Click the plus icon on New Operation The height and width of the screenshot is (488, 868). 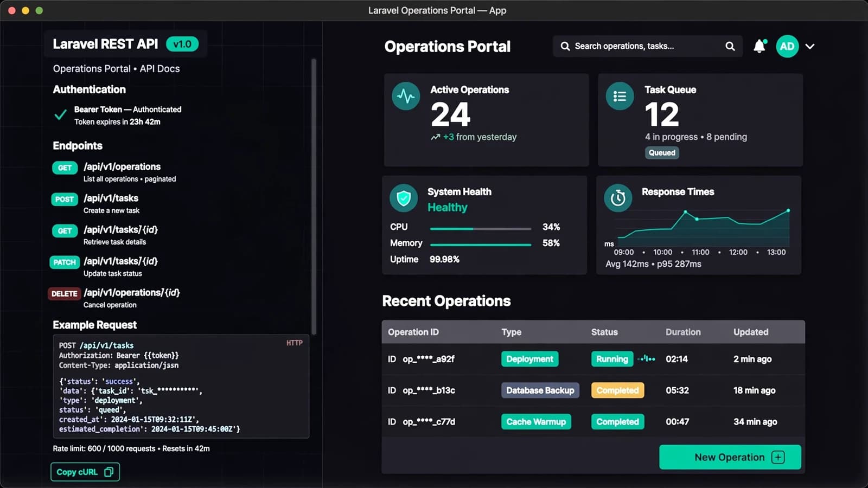778,457
